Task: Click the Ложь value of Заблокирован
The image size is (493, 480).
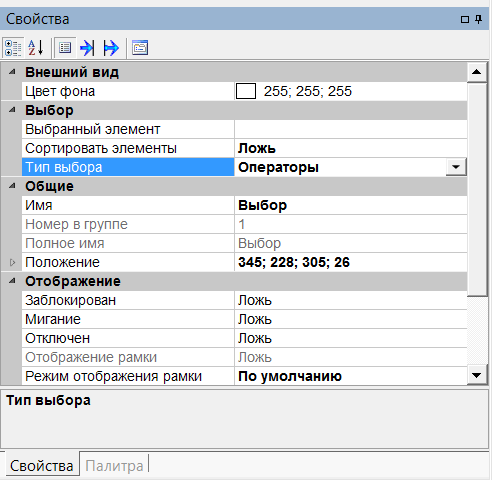Action: [x=255, y=300]
